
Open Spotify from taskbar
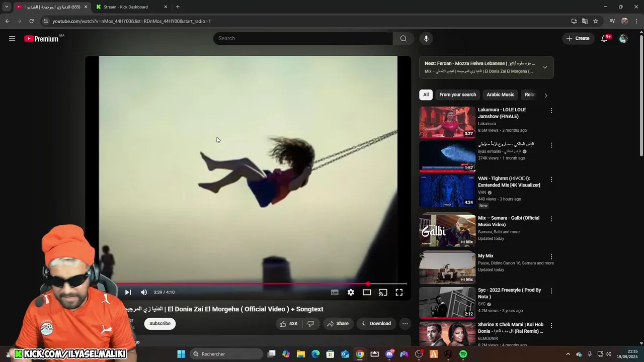click(463, 354)
